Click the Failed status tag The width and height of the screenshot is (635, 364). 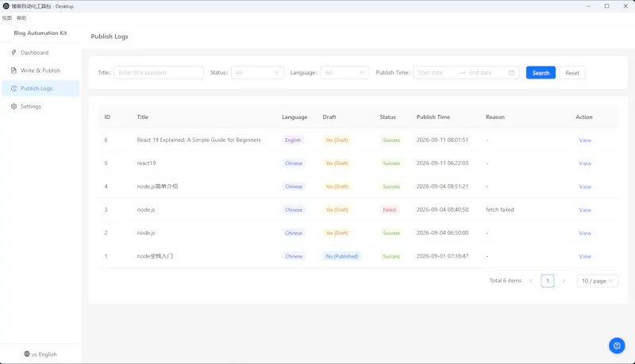coord(389,210)
